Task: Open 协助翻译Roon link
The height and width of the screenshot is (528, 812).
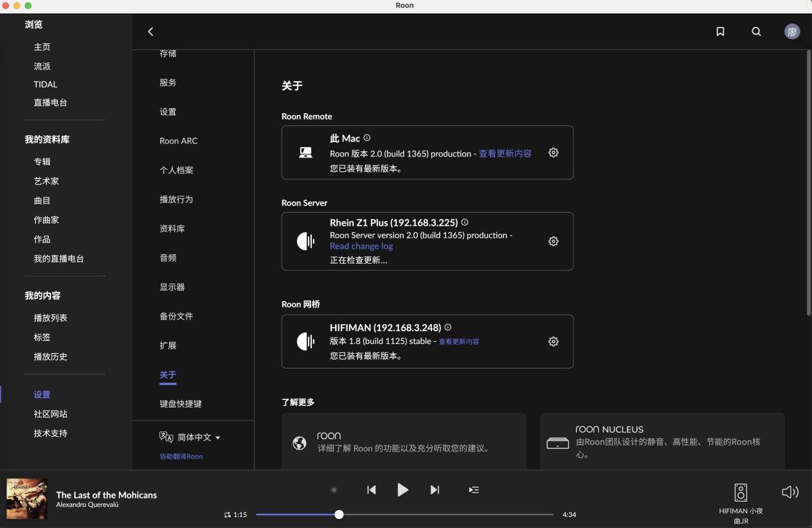Action: coord(181,457)
